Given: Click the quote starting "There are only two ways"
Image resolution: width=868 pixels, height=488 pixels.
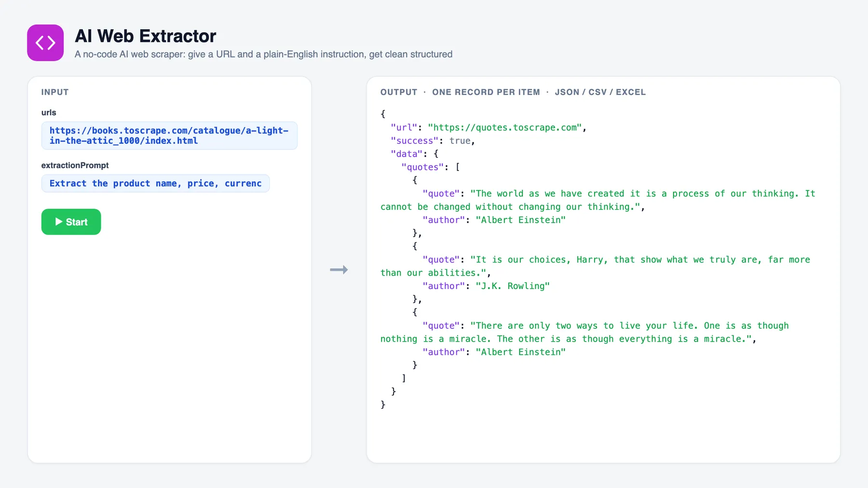Looking at the screenshot, I should [x=584, y=332].
